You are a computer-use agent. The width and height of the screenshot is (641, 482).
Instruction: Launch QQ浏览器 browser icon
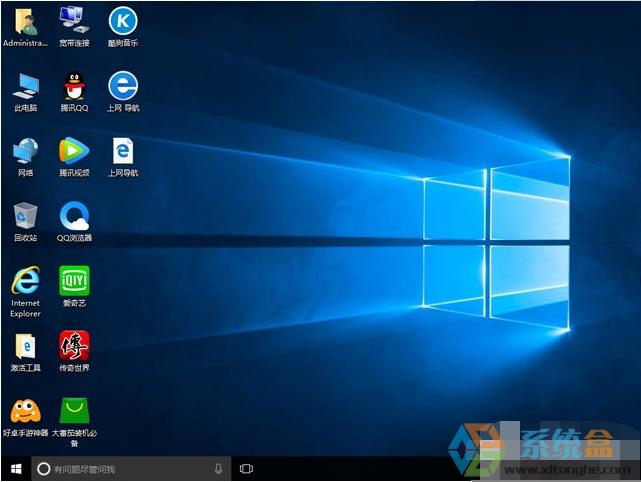[73, 216]
